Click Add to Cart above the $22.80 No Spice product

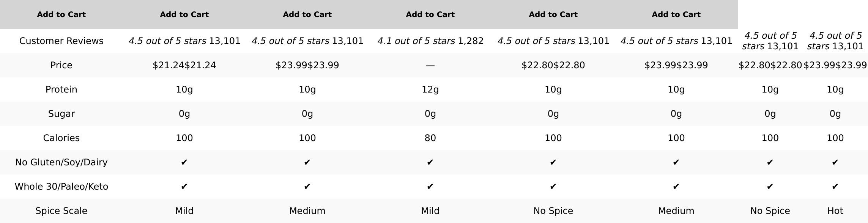coord(553,14)
